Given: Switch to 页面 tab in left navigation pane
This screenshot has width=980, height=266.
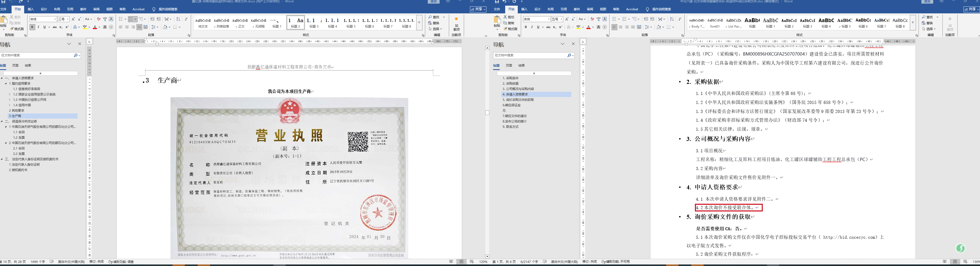Looking at the screenshot, I should (15, 65).
